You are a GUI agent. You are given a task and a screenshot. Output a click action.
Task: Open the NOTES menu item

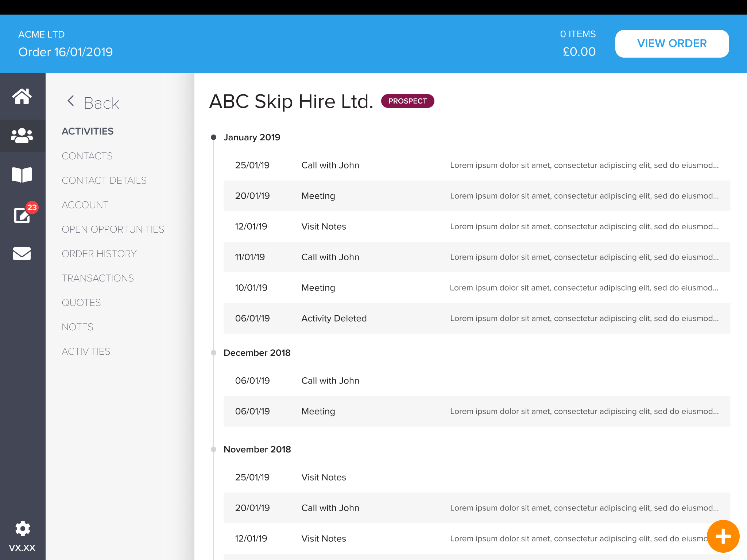pos(77,327)
